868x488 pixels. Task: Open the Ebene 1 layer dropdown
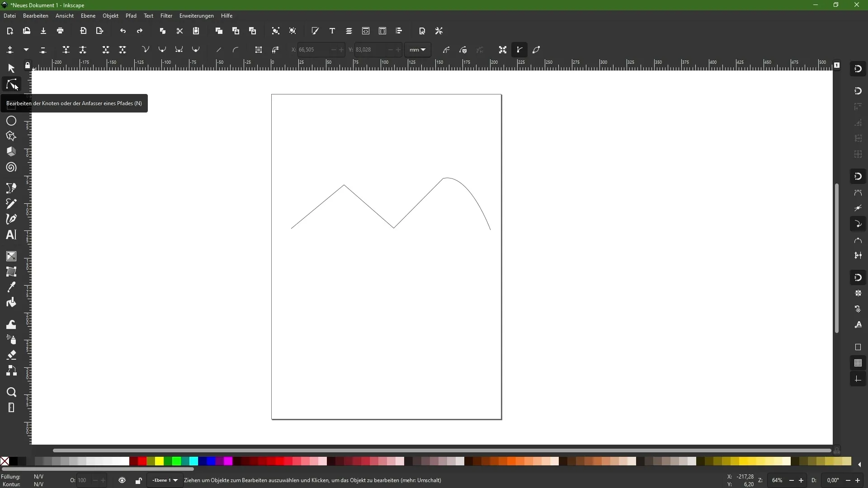tap(165, 480)
